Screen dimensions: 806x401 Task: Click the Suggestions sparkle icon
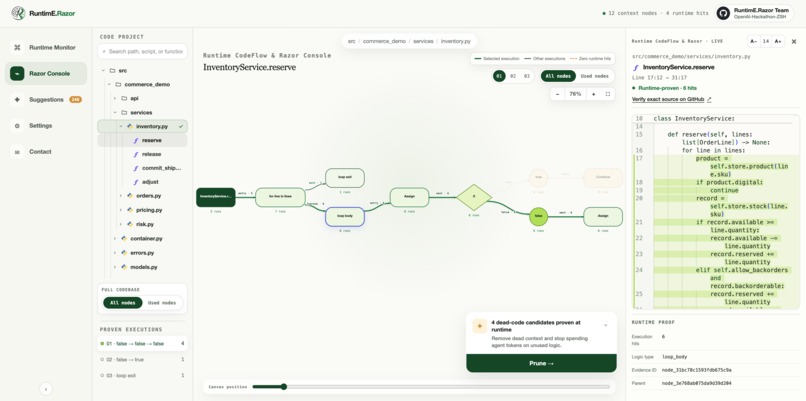click(x=17, y=100)
